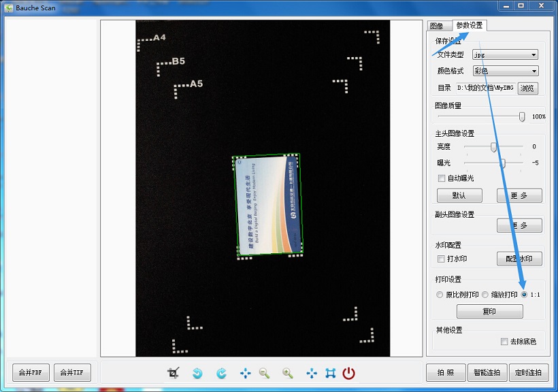Click the 合并PDF button

point(31,373)
